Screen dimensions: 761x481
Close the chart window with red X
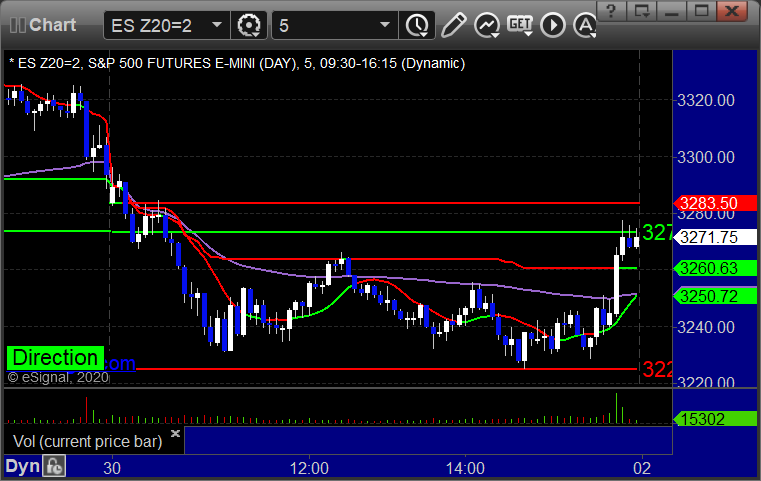tap(732, 11)
